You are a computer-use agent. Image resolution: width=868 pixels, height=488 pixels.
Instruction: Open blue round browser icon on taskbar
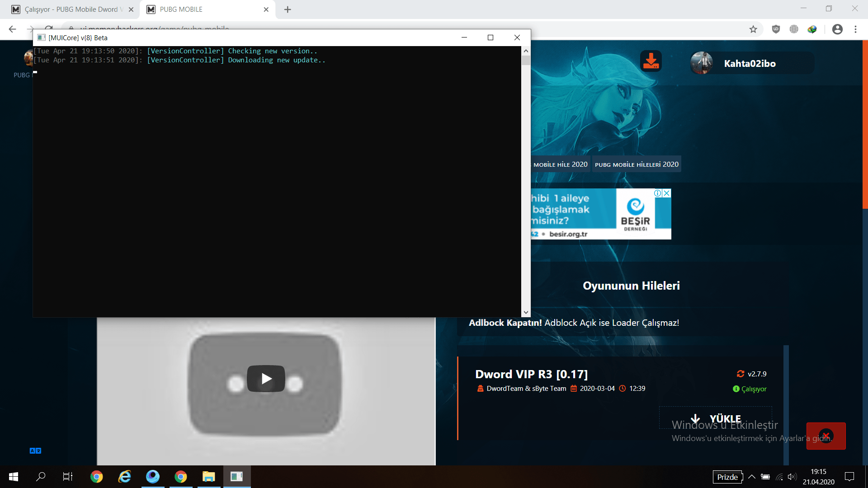(152, 477)
